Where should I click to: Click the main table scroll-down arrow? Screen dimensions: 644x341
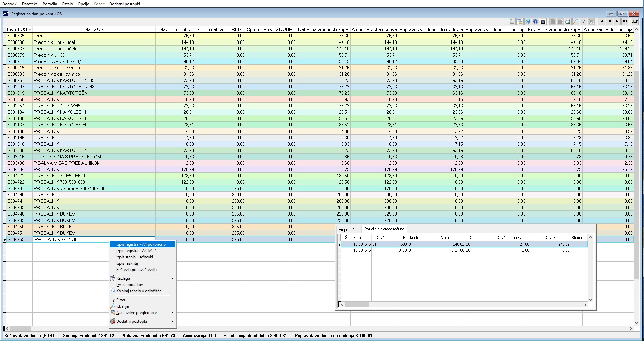(x=636, y=323)
